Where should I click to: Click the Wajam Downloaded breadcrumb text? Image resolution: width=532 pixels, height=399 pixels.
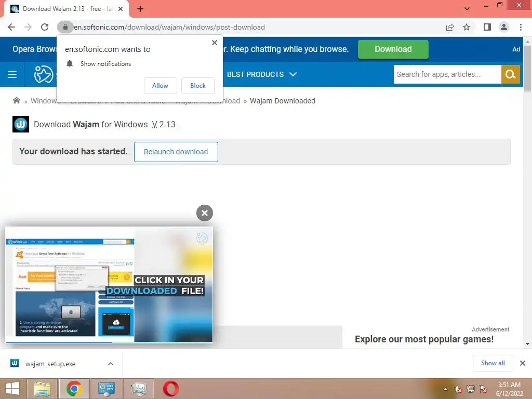tap(283, 101)
